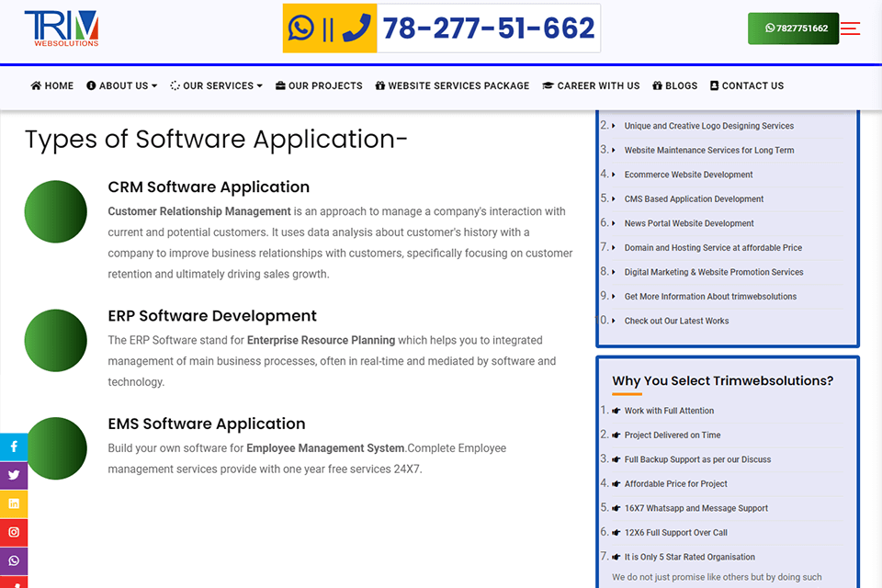Click graduation cap icon beside CAREER WITH US
The image size is (882, 588).
tap(548, 85)
